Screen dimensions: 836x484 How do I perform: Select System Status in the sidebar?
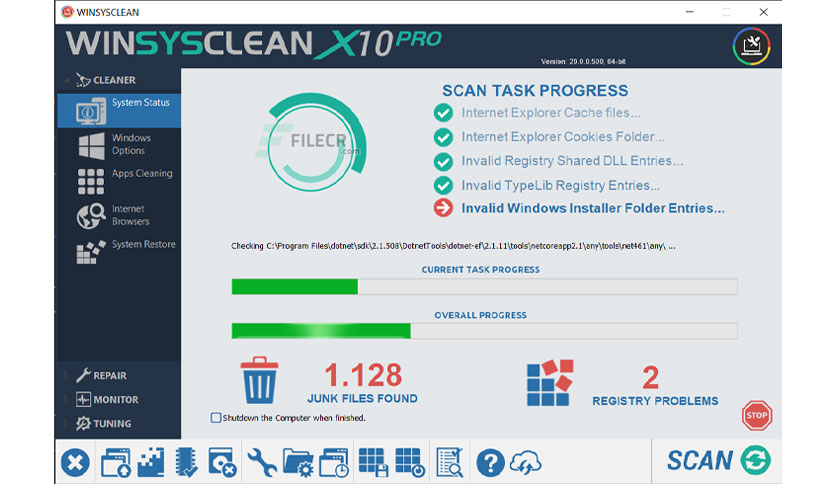[119, 110]
